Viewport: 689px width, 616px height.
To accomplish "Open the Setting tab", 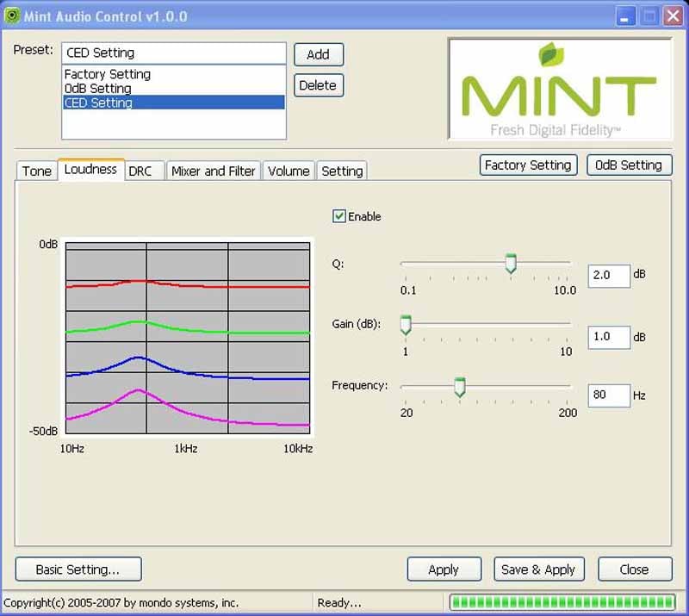I will pos(342,171).
